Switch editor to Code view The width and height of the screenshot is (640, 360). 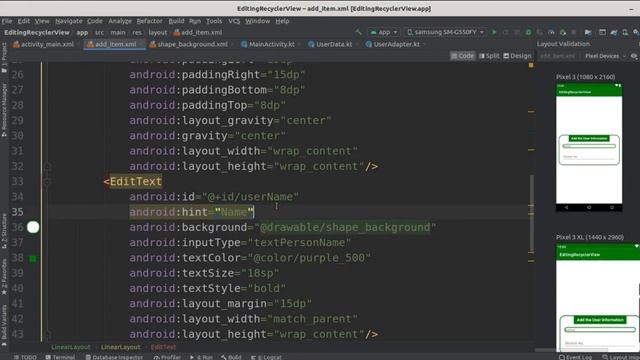pyautogui.click(x=462, y=56)
